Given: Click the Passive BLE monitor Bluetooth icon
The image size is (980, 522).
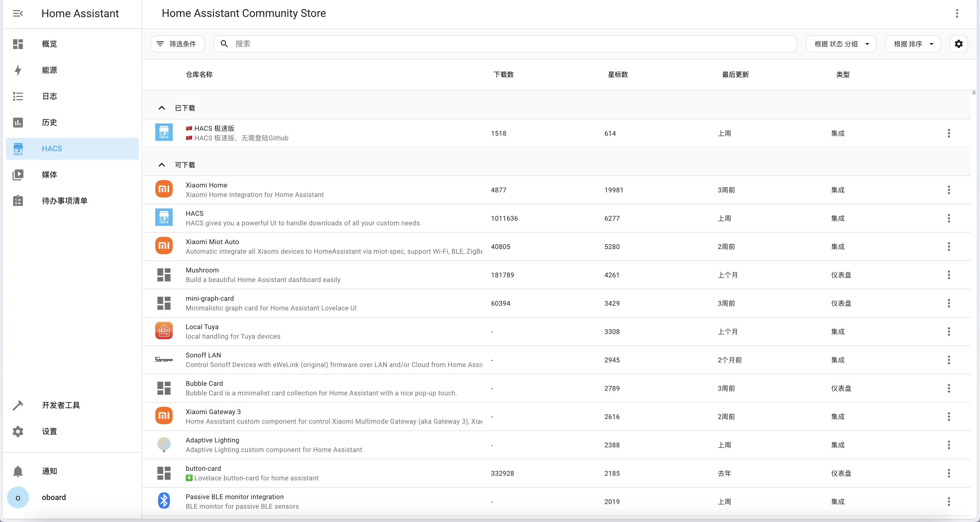Looking at the screenshot, I should pyautogui.click(x=164, y=501).
